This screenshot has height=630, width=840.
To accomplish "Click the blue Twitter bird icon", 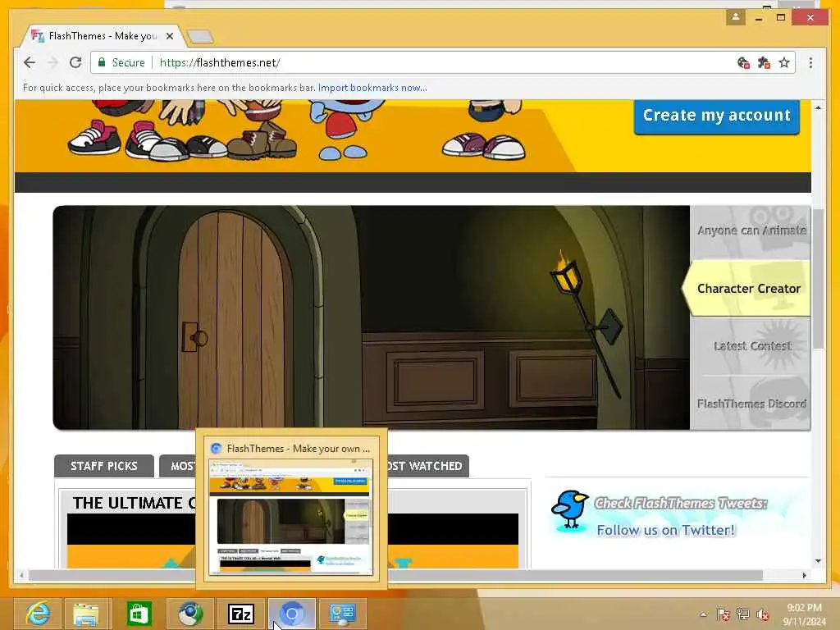I will point(570,509).
